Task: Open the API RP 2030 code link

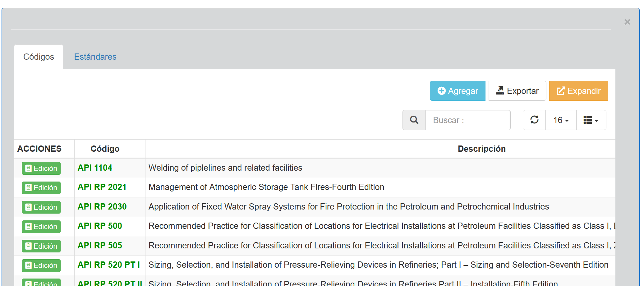Action: point(102,207)
